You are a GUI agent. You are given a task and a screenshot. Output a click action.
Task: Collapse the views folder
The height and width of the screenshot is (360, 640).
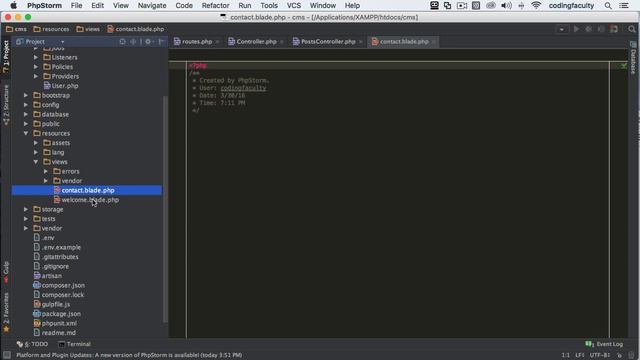coord(36,162)
